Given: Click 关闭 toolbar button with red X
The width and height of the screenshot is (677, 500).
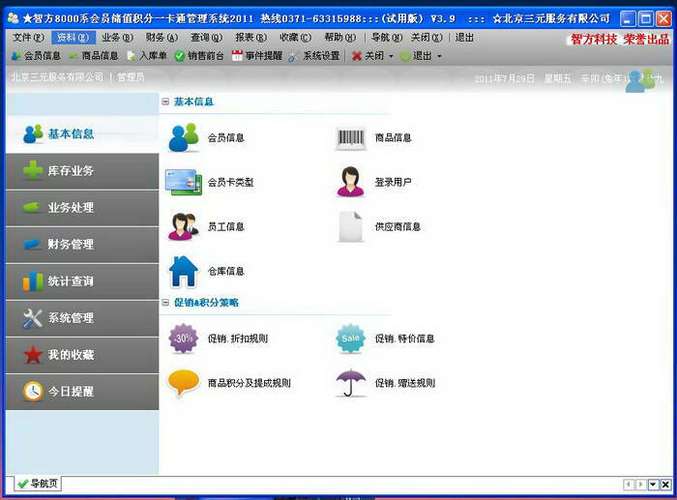Looking at the screenshot, I should (368, 56).
